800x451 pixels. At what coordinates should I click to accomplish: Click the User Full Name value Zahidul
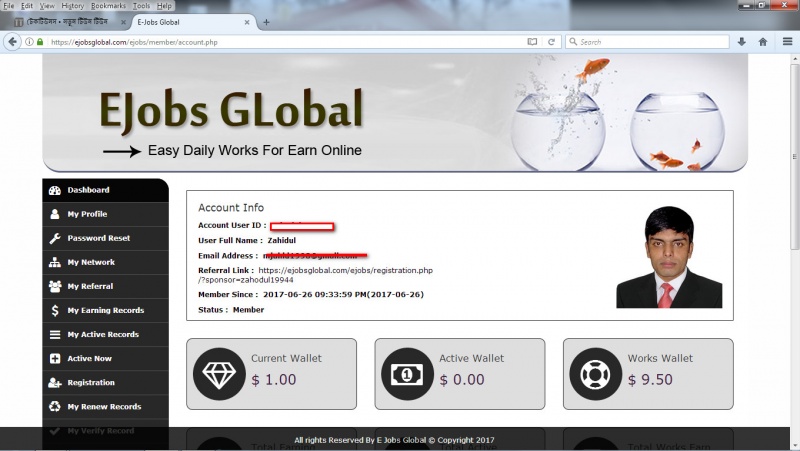coord(282,240)
